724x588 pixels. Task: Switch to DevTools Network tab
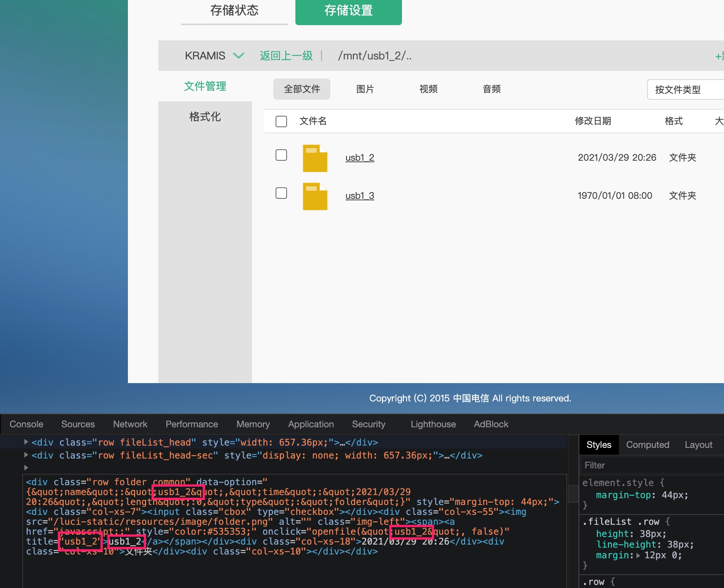pos(130,424)
